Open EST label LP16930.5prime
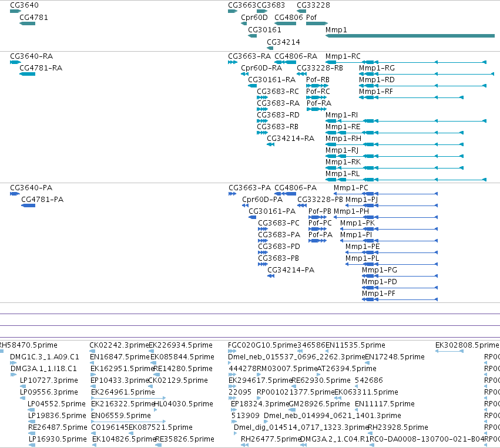This screenshot has width=500, height=448. tap(58, 439)
